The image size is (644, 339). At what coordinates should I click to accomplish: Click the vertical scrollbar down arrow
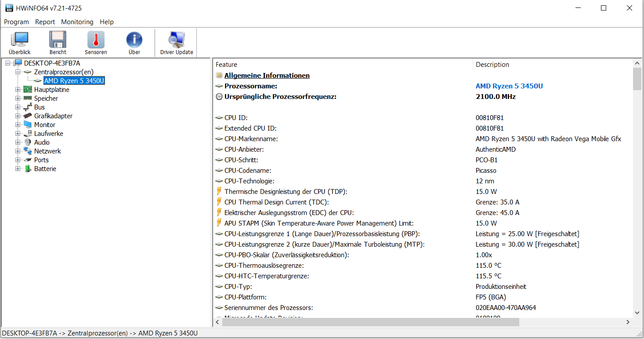pyautogui.click(x=637, y=313)
